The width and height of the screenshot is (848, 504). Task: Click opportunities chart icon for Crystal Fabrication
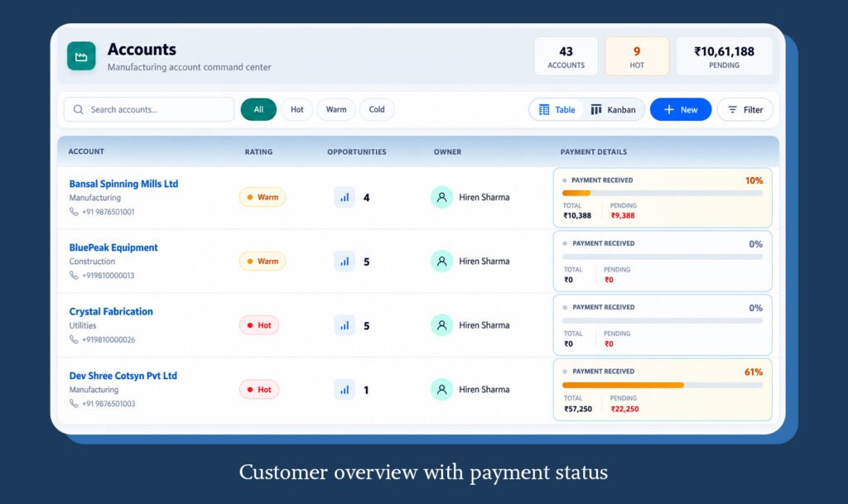tap(344, 326)
